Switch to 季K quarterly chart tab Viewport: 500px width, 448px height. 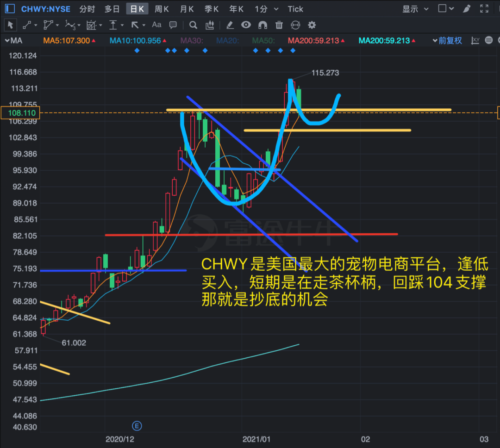[x=212, y=9]
